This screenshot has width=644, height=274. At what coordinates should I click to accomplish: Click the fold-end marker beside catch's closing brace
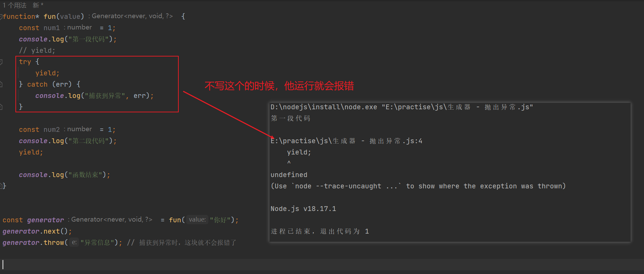1,107
